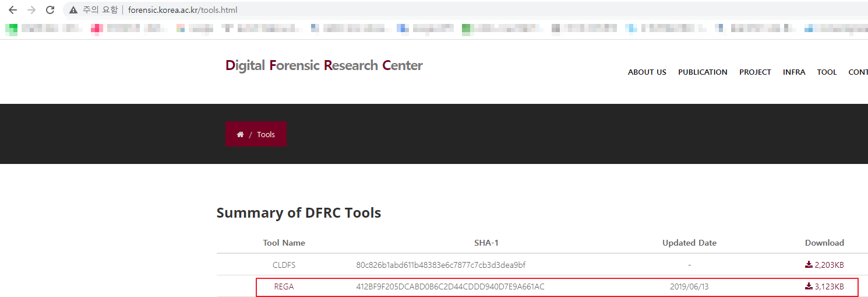The width and height of the screenshot is (868, 297).
Task: Click the Download column header
Action: 824,243
